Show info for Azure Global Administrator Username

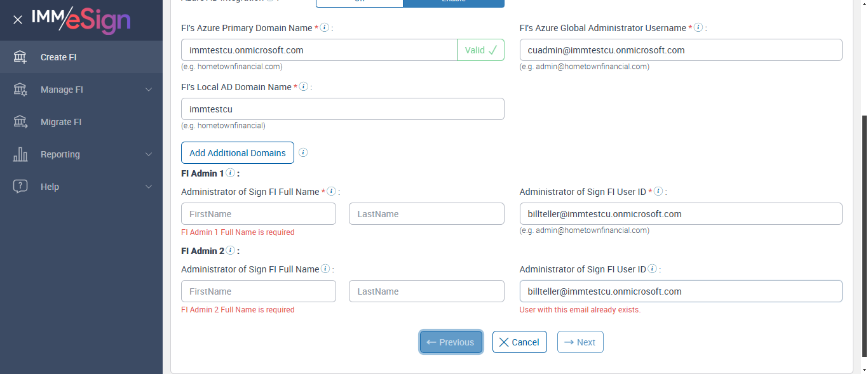[x=698, y=28]
